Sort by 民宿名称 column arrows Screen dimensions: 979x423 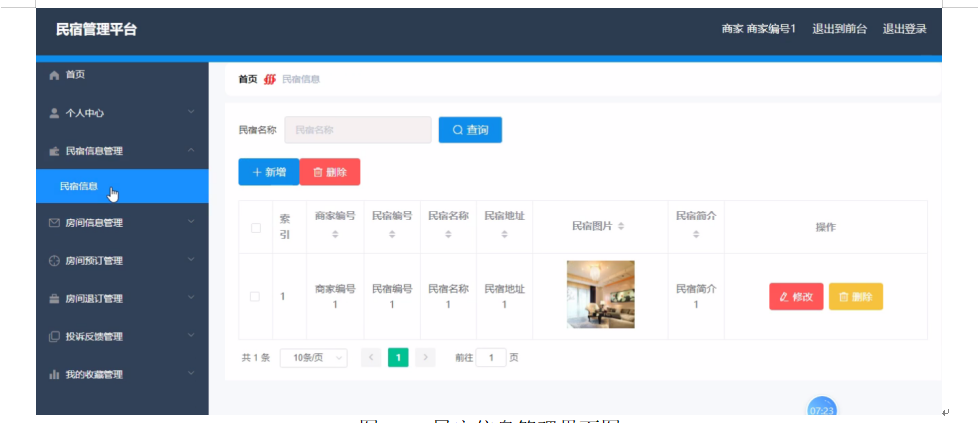448,234
